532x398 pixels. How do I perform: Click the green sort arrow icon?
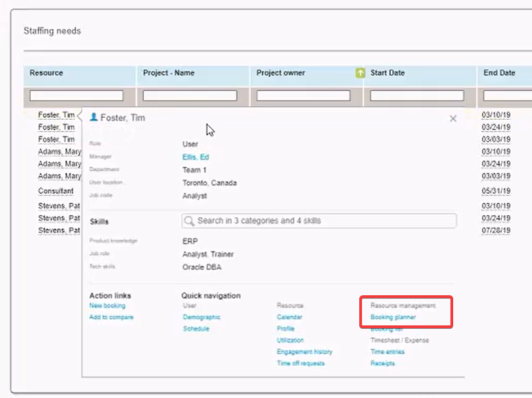pyautogui.click(x=360, y=73)
